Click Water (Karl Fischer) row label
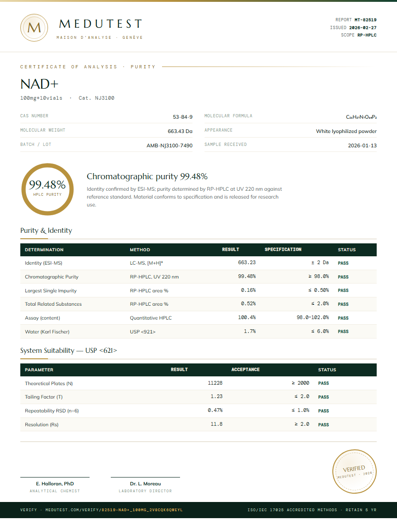Screen dimensions: 397x532 click(47, 332)
